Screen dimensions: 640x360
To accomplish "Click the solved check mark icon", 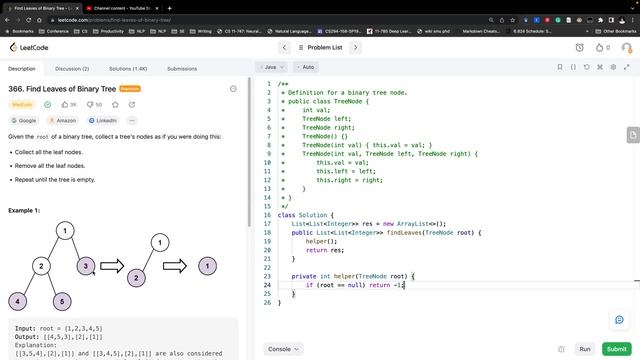I will [47, 104].
